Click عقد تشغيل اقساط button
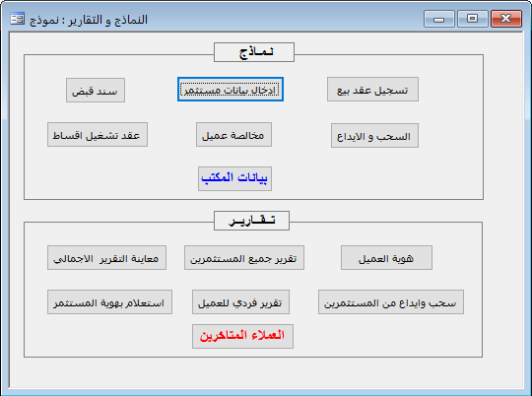 point(98,134)
